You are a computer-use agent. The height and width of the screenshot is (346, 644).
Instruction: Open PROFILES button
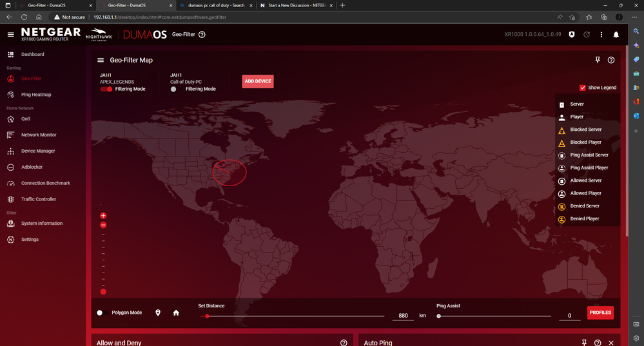pos(600,312)
